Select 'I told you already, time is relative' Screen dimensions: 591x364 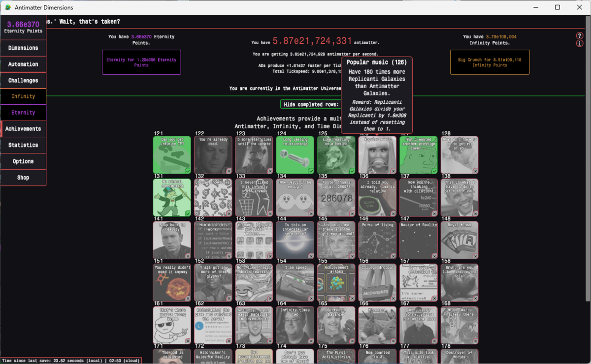[377, 198]
